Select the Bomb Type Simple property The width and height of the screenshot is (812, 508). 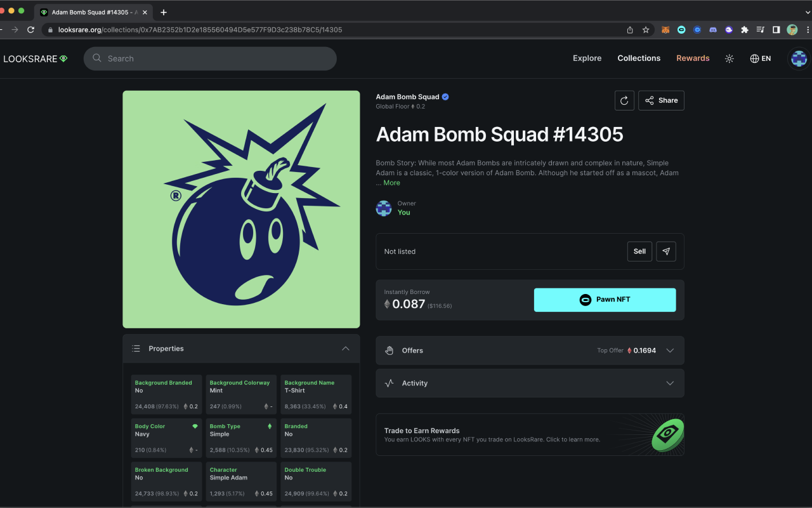click(x=241, y=438)
